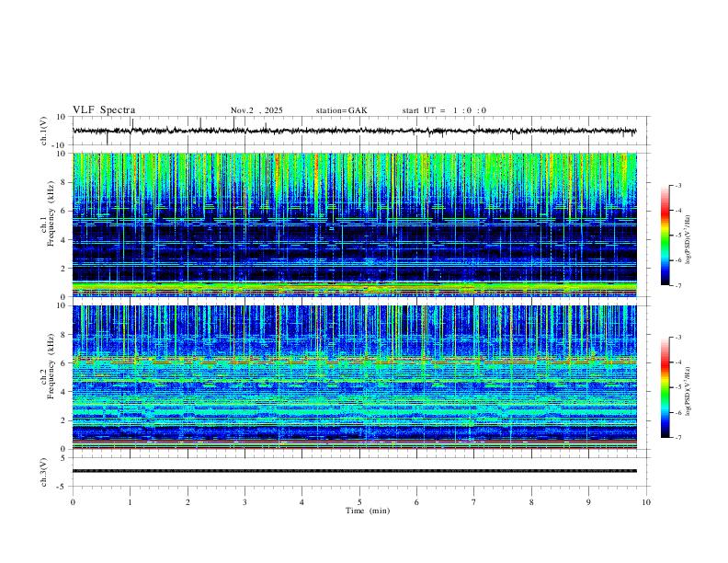The image size is (728, 563).
Task: Click the "6" tick on the time axis
Action: click(x=416, y=502)
